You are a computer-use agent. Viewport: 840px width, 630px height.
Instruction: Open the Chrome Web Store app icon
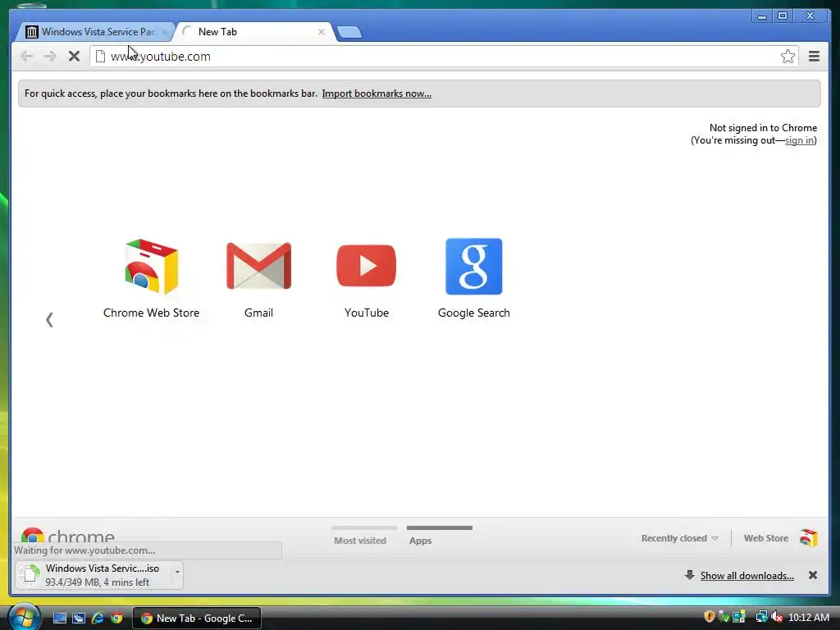point(151,267)
